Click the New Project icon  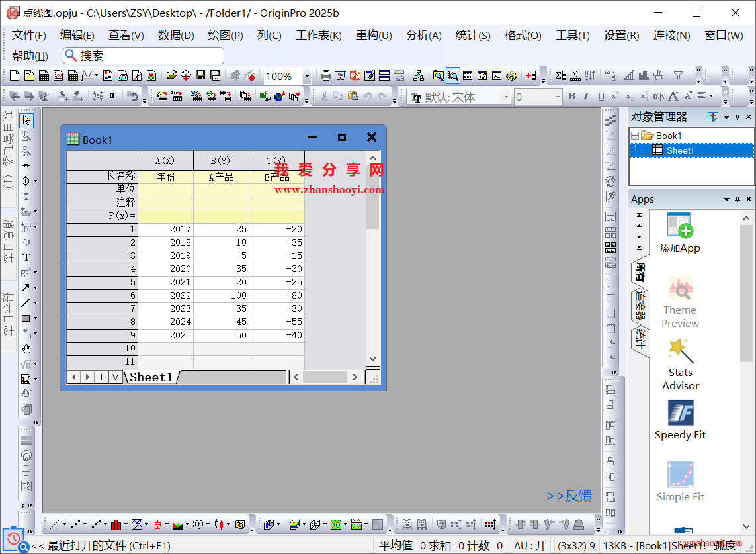15,76
